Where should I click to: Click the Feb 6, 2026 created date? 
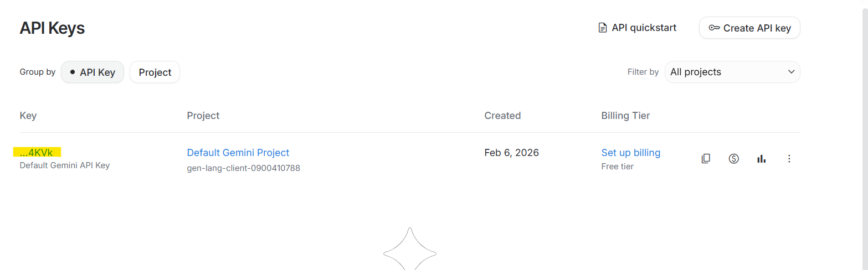512,153
